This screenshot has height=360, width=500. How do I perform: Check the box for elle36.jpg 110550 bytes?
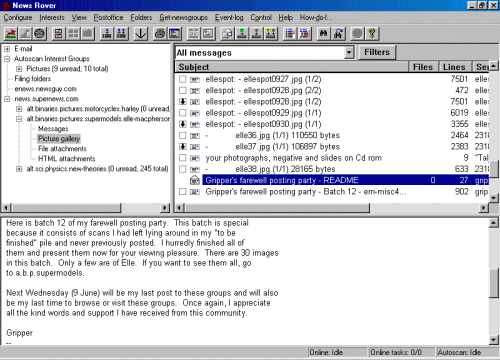pos(182,135)
